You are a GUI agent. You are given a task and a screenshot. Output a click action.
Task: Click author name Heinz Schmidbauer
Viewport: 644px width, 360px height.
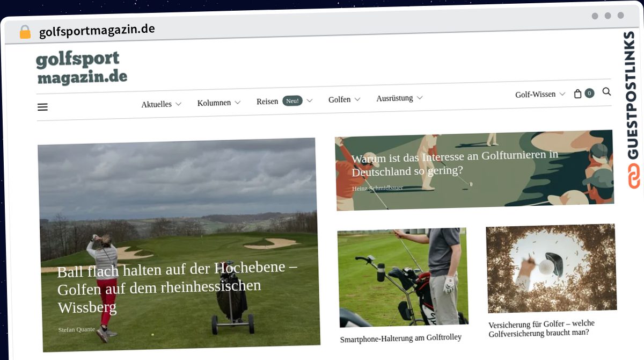[x=377, y=188]
